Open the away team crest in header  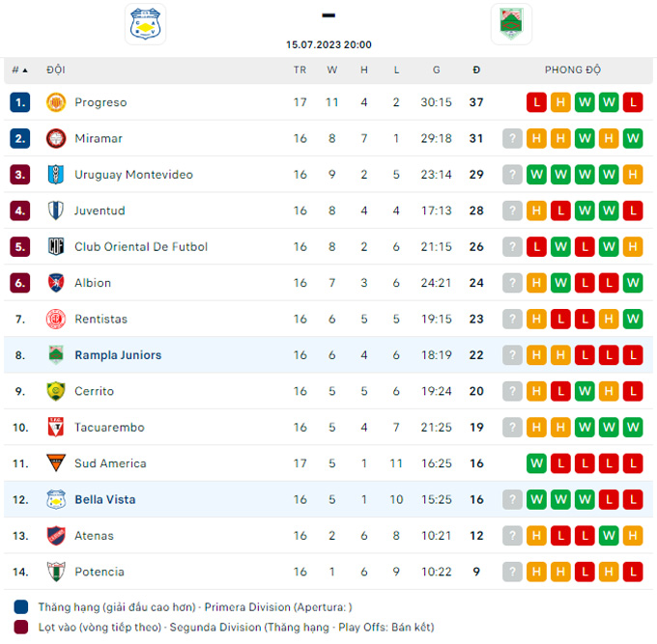click(x=511, y=24)
